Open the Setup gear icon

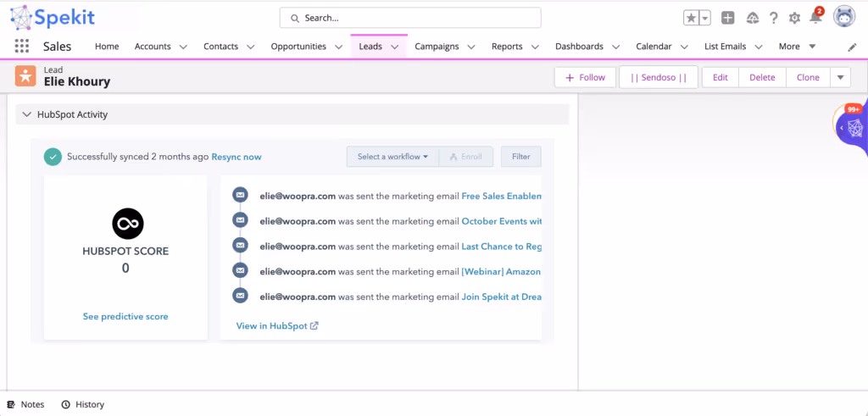coord(794,18)
